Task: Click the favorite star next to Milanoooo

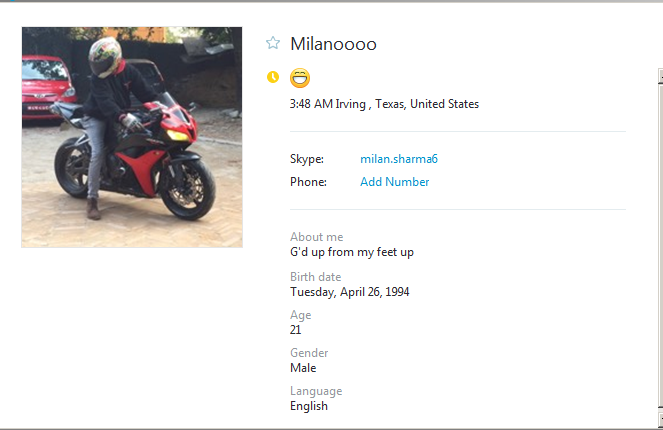Action: pos(273,43)
